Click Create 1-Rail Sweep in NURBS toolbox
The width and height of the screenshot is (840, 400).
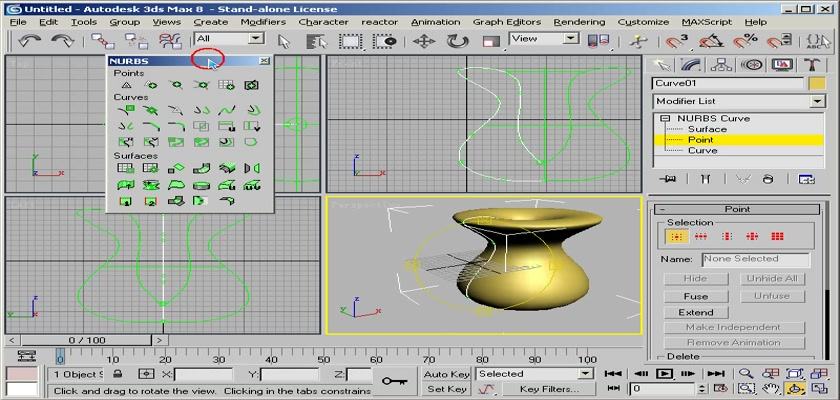[x=126, y=201]
